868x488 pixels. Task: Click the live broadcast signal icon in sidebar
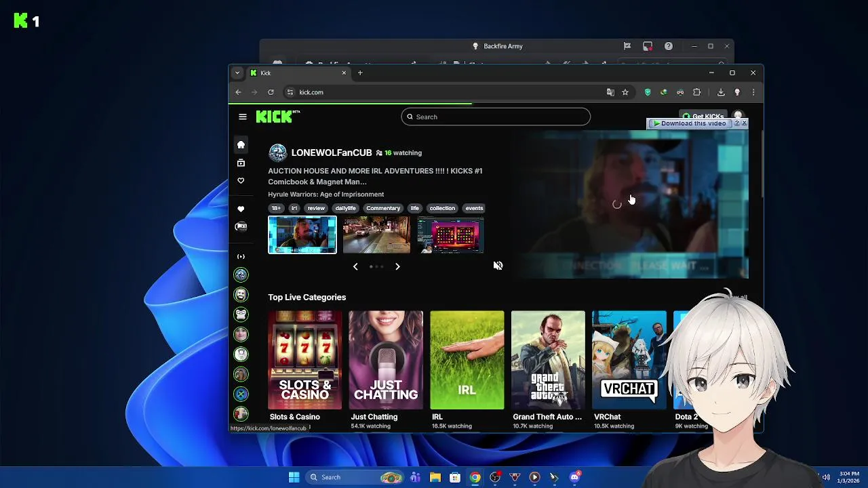pyautogui.click(x=241, y=256)
